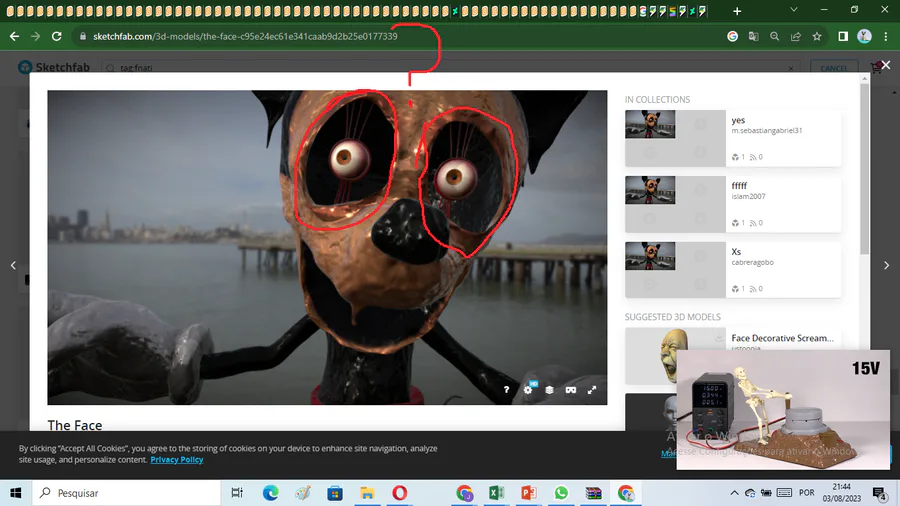The height and width of the screenshot is (506, 900).
Task: Open the Chrome three-dot menu
Action: pyautogui.click(x=886, y=36)
